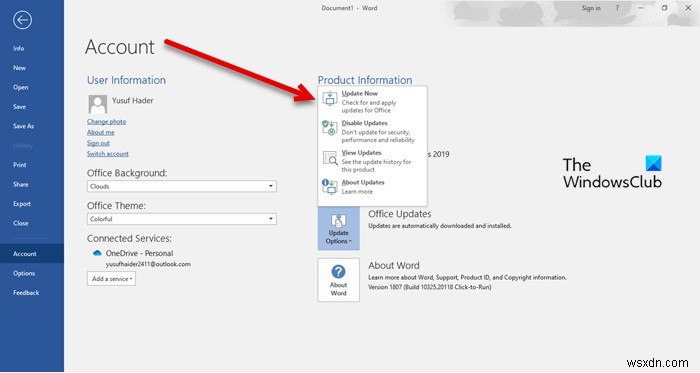Choose Close from the sidebar
The width and height of the screenshot is (700, 373).
[x=21, y=223]
